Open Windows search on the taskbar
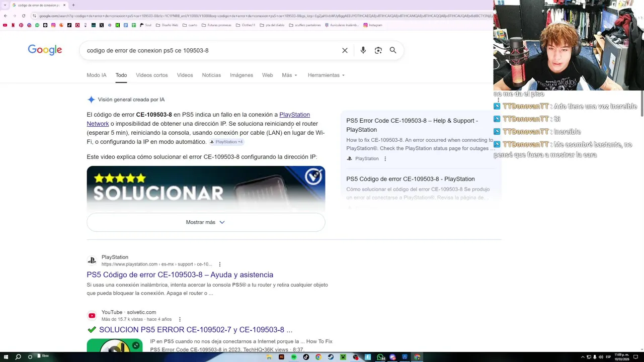644x362 pixels. 18,357
